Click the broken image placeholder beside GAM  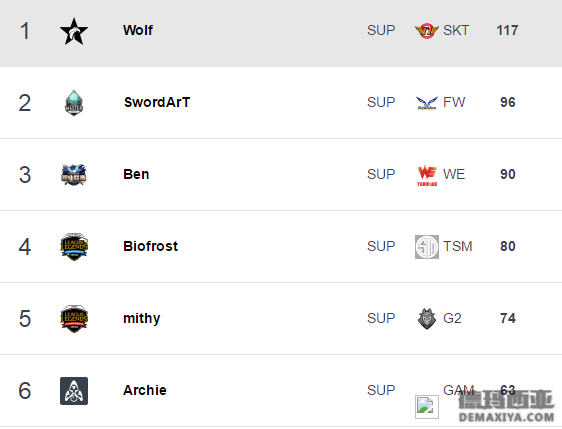coord(427,407)
